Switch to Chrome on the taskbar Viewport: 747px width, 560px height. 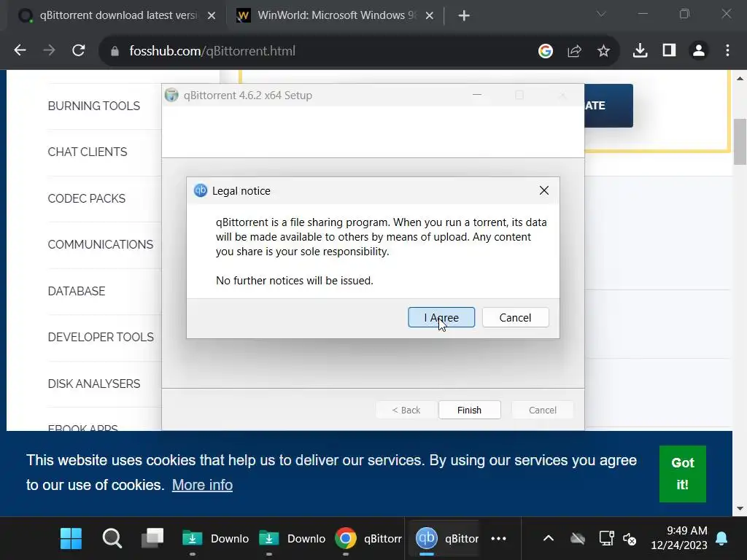[368, 539]
